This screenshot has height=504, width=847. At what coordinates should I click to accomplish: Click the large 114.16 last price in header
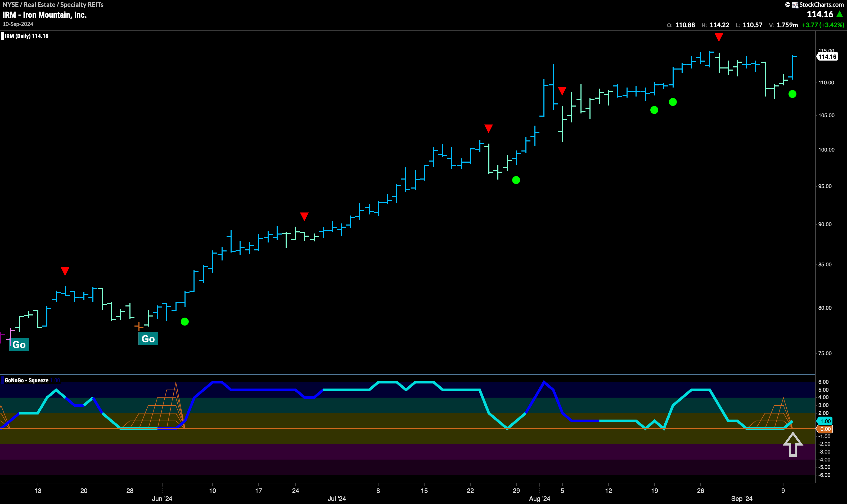[820, 14]
